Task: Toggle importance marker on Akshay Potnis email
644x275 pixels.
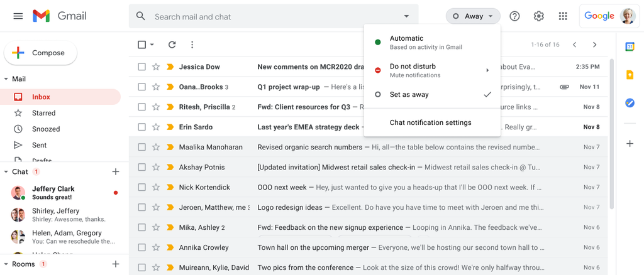Action: tap(170, 167)
